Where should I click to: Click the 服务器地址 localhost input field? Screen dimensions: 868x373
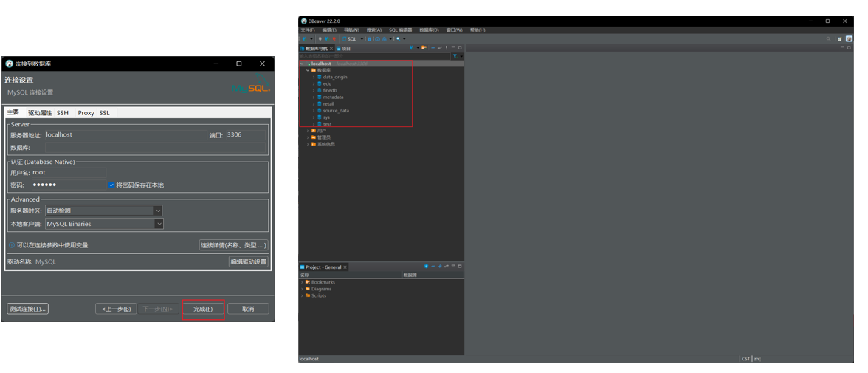[125, 134]
